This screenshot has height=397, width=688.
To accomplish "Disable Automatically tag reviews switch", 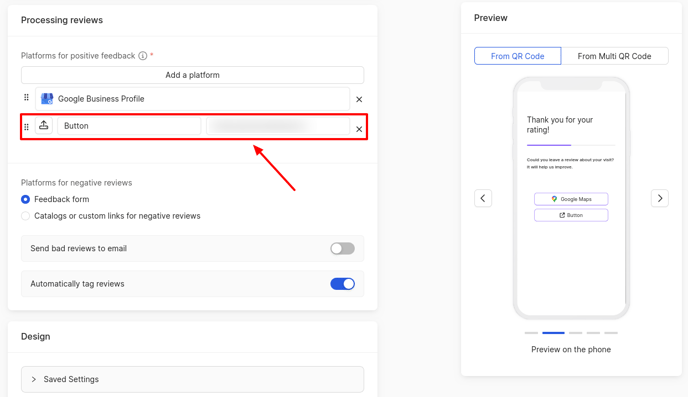I will click(x=343, y=284).
